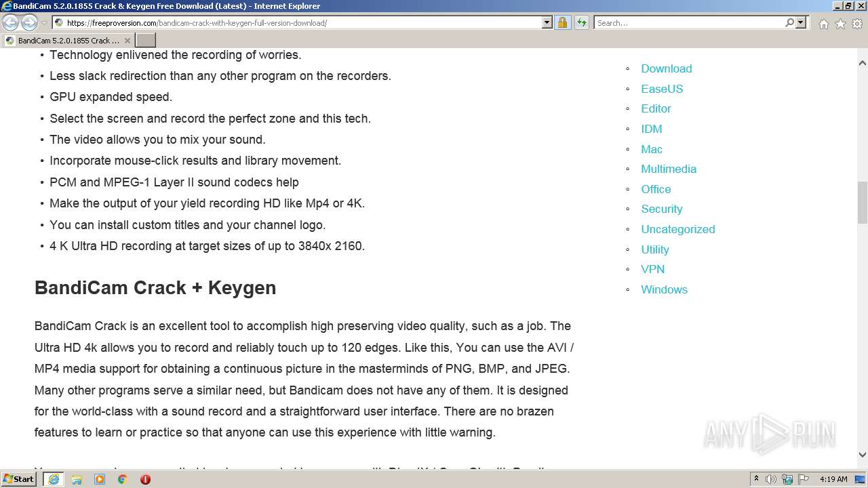The image size is (868, 488).
Task: Click the vertical scrollbar thumb
Action: click(x=863, y=202)
